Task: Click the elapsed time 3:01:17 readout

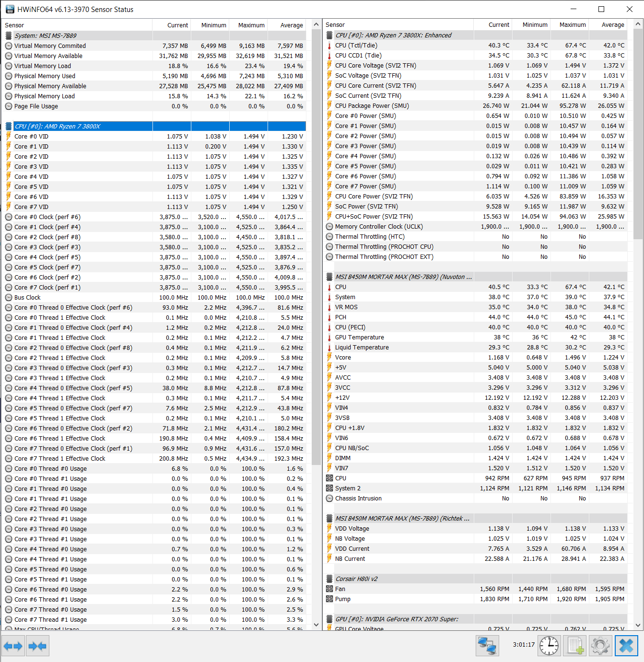Action: [x=524, y=645]
